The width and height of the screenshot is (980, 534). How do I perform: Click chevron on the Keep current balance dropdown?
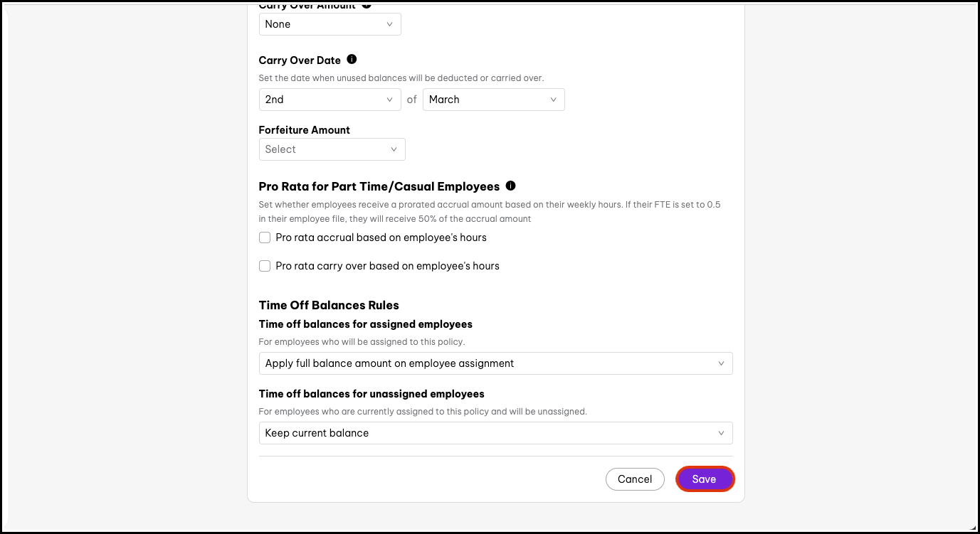721,433
